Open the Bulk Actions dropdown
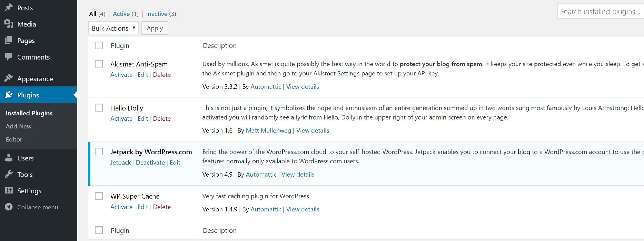The height and width of the screenshot is (241, 644). (x=113, y=28)
